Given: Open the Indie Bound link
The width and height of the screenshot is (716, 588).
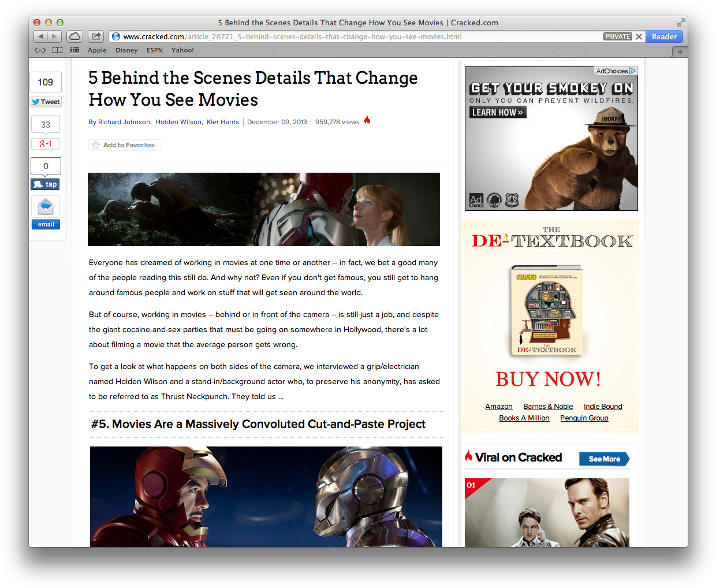Looking at the screenshot, I should 603,407.
